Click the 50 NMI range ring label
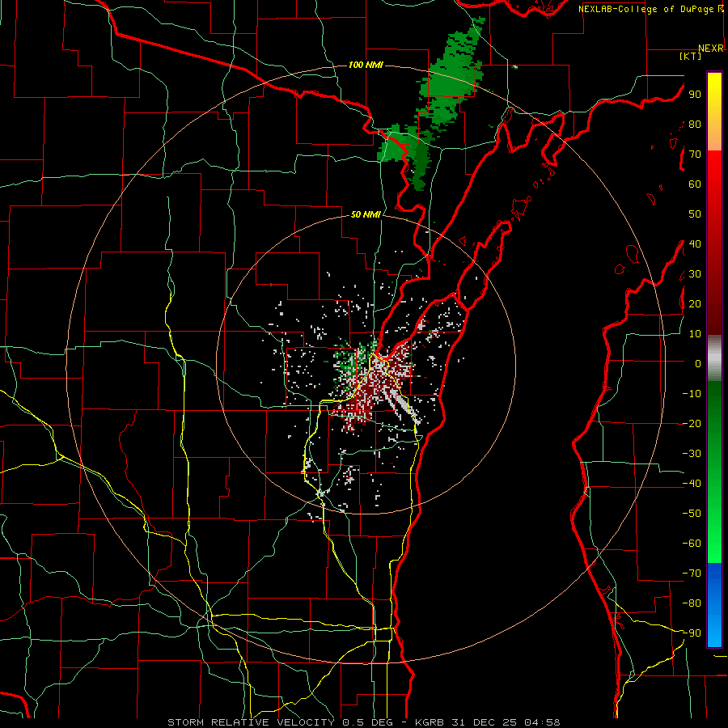 [x=366, y=214]
